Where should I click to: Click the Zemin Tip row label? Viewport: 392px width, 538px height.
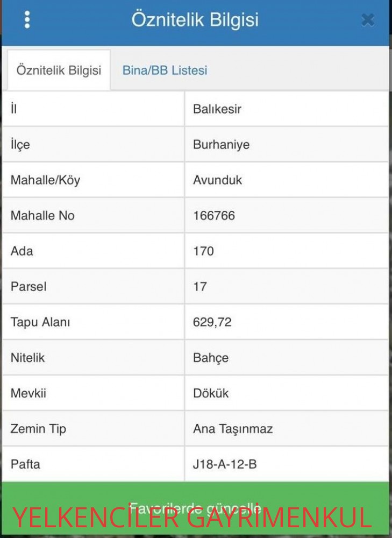(38, 429)
